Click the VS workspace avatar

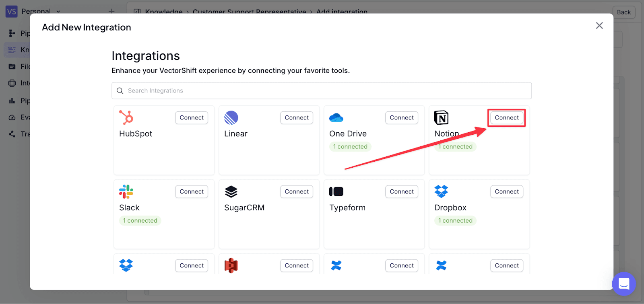(11, 11)
